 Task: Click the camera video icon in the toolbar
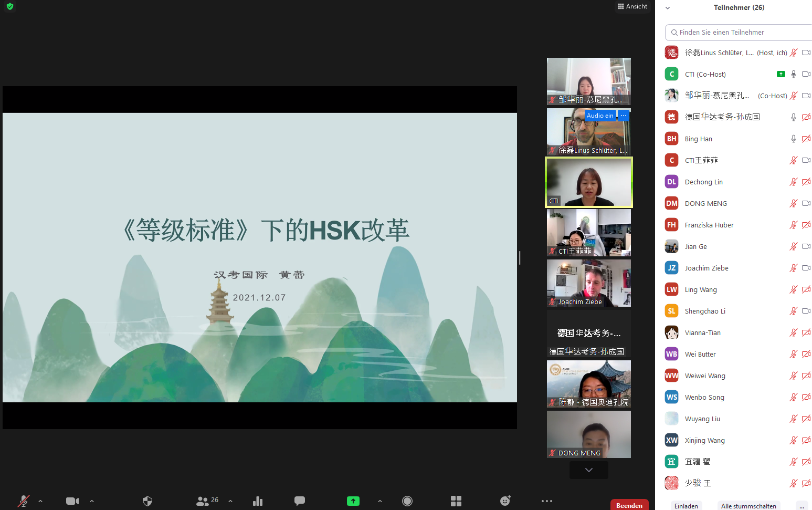tap(72, 501)
